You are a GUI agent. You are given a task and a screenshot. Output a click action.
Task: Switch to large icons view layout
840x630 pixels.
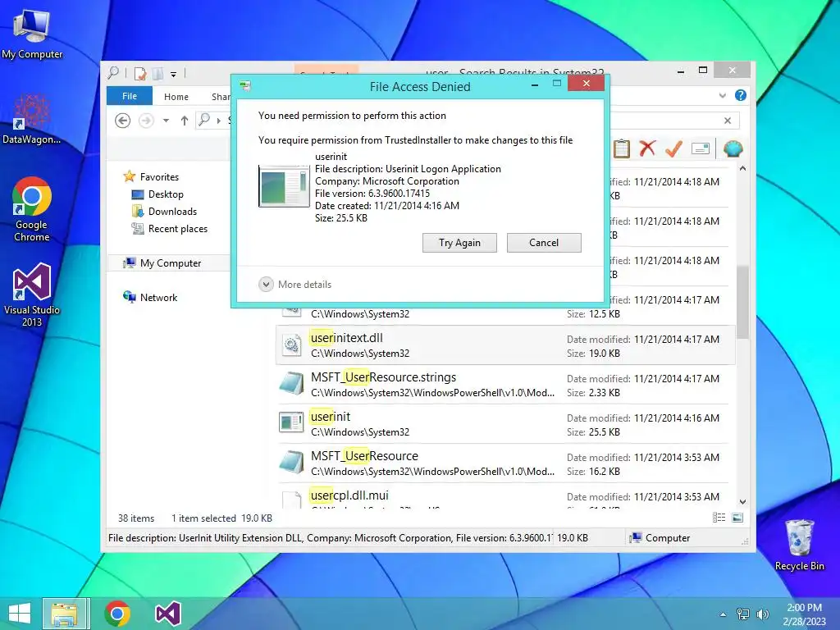click(x=737, y=518)
